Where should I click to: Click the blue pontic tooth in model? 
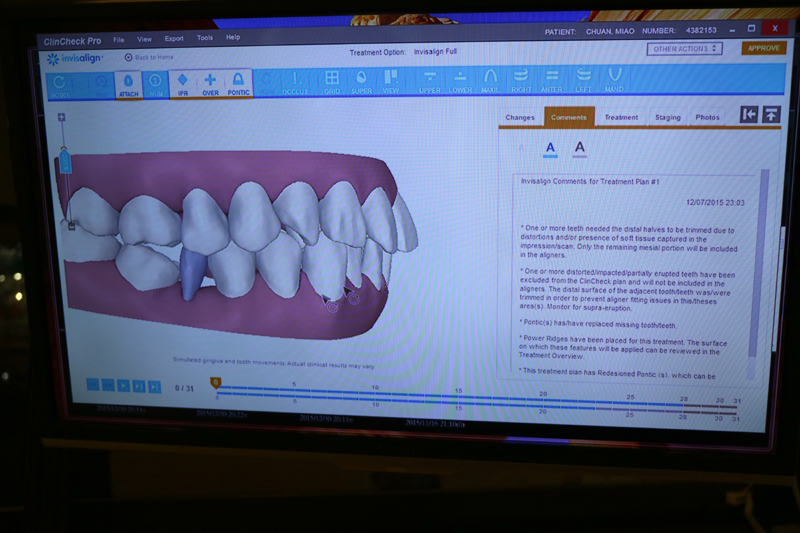point(192,272)
